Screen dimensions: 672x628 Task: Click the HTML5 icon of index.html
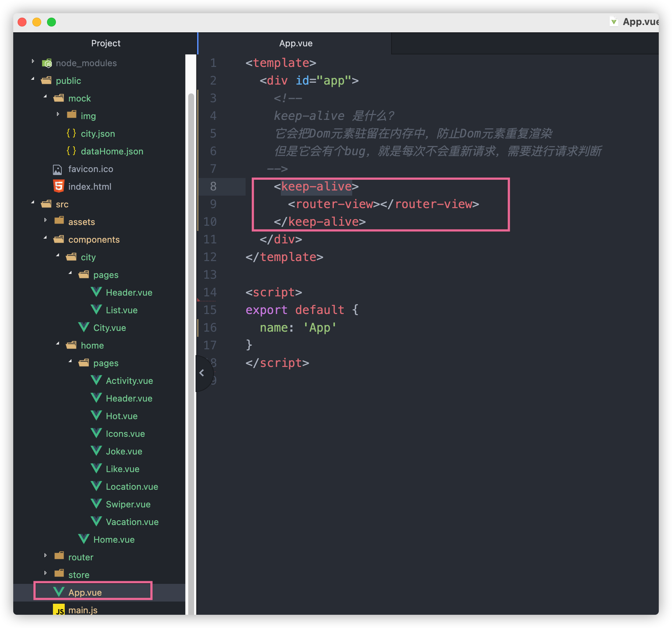58,186
